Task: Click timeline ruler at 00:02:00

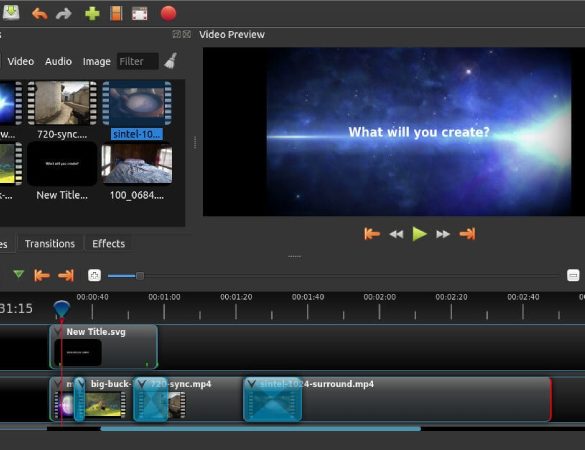Action: pos(379,297)
